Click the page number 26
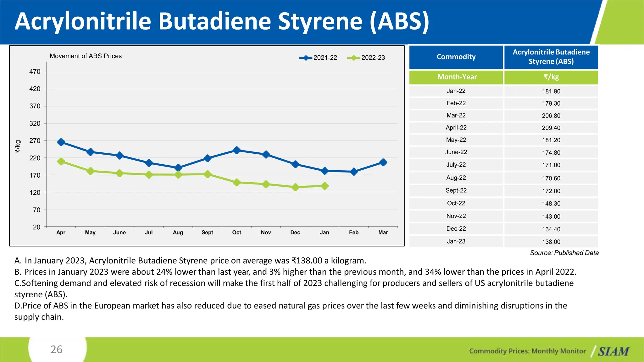 (x=57, y=349)
